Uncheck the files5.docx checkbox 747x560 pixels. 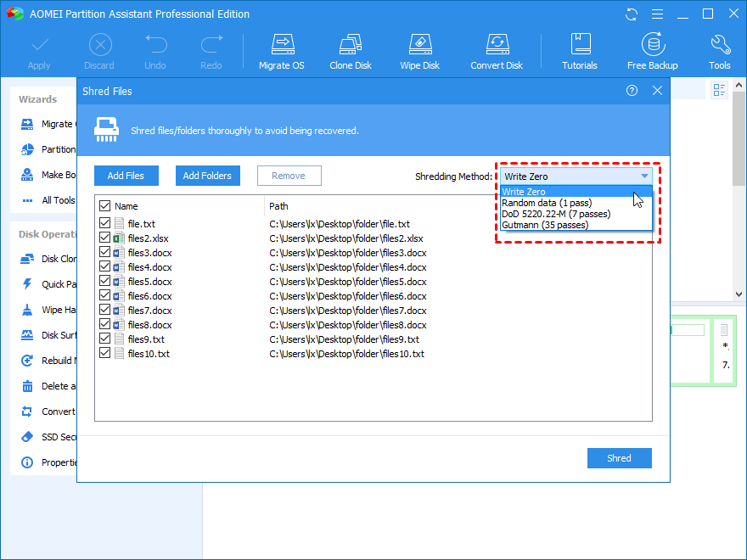pyautogui.click(x=104, y=281)
